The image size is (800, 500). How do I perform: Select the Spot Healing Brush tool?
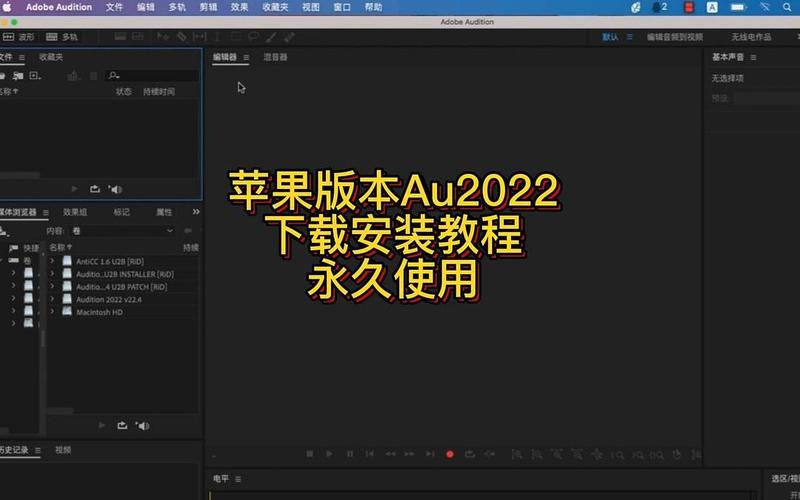(289, 37)
